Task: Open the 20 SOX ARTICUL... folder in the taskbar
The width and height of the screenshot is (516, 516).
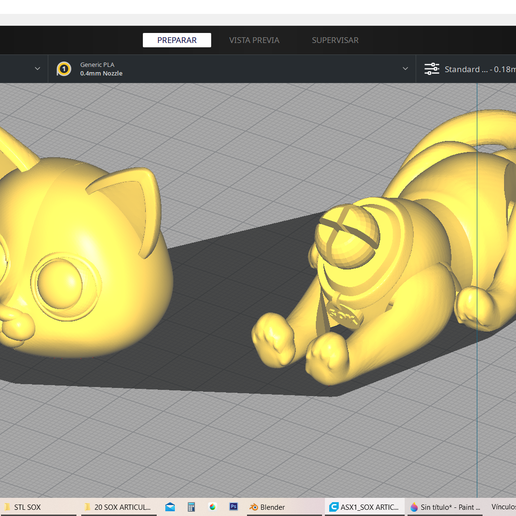Action: click(119, 507)
